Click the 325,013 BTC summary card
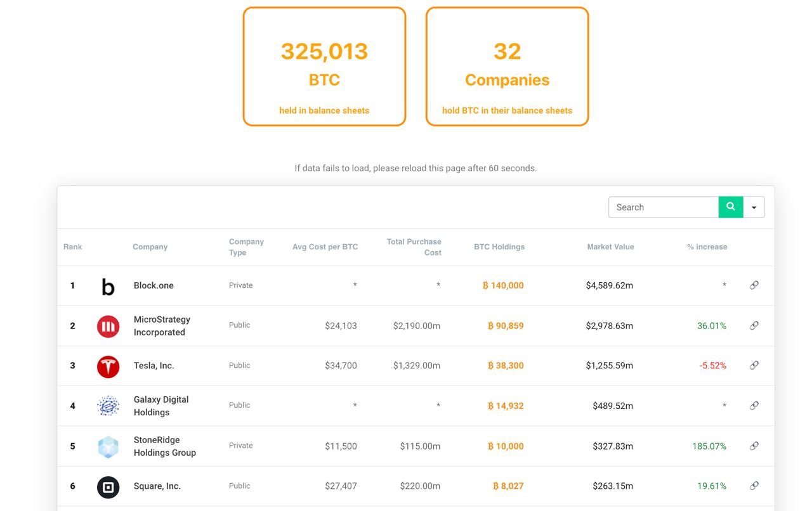This screenshot has width=812, height=511. [x=324, y=67]
